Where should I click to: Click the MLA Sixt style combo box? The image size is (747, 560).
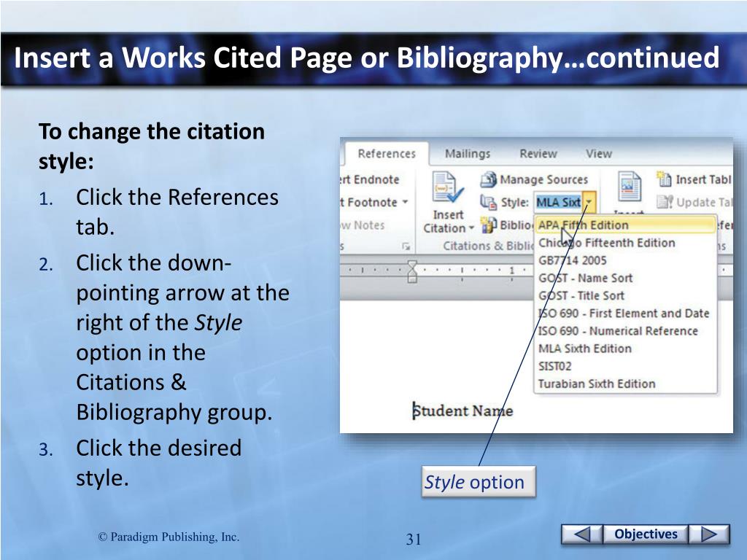(x=558, y=203)
